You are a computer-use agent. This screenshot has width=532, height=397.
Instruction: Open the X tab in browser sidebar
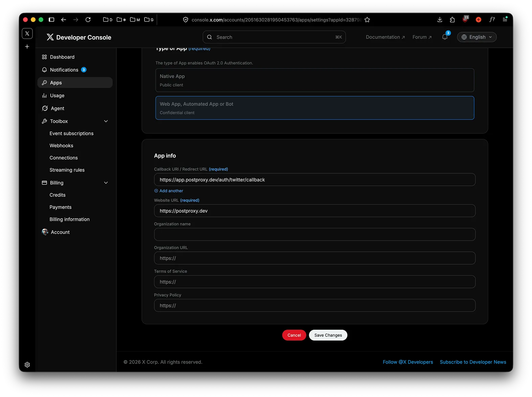click(x=27, y=33)
